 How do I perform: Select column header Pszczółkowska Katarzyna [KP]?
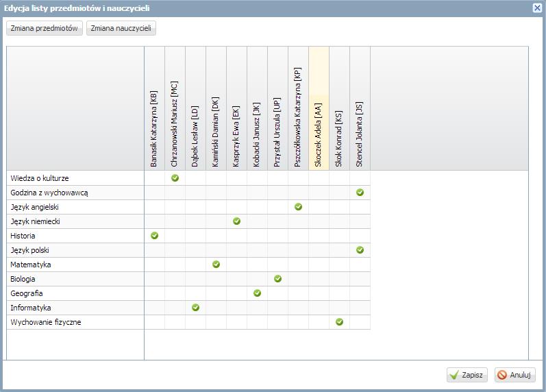click(299, 108)
